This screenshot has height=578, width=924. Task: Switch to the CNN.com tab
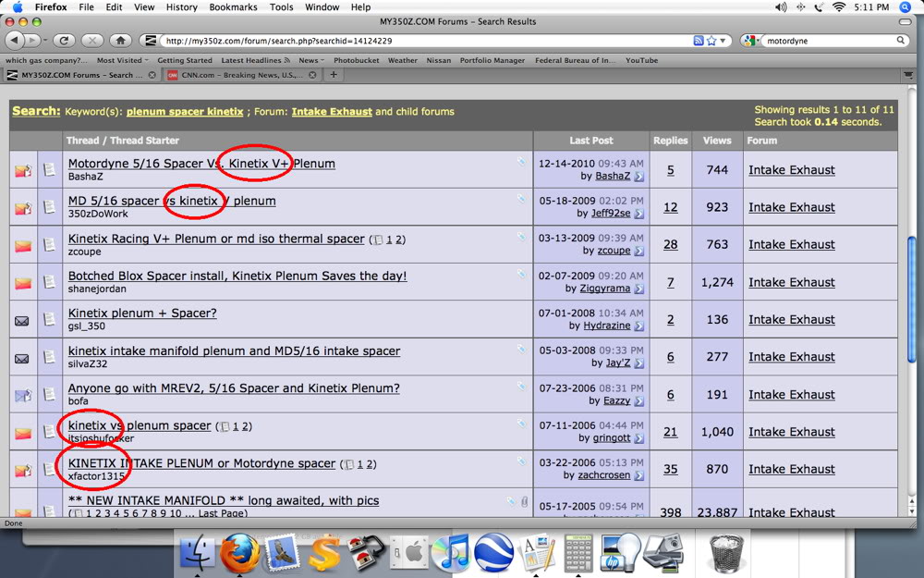coord(240,75)
